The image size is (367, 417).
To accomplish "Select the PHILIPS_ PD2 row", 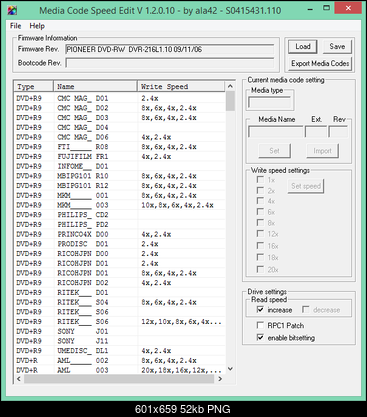I will (x=120, y=224).
